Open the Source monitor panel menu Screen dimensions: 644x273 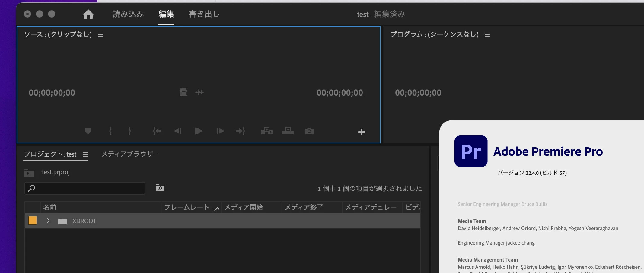point(100,35)
